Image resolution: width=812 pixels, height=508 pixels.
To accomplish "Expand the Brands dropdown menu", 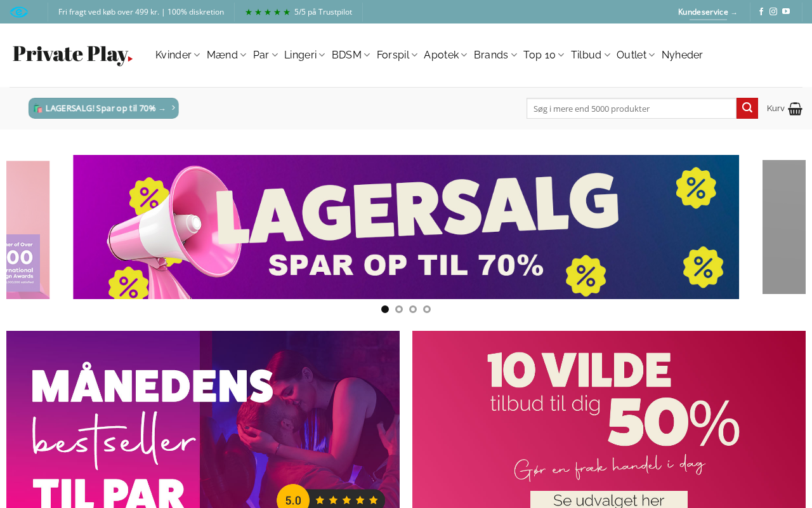I will 495,55.
